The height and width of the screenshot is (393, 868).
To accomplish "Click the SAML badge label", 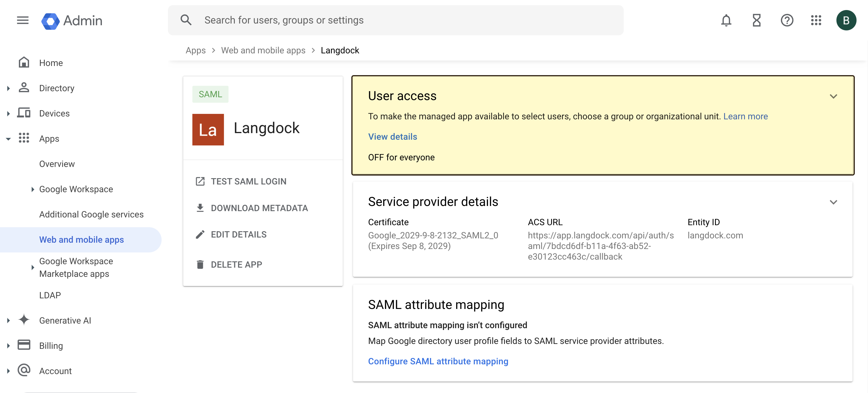I will pos(210,94).
